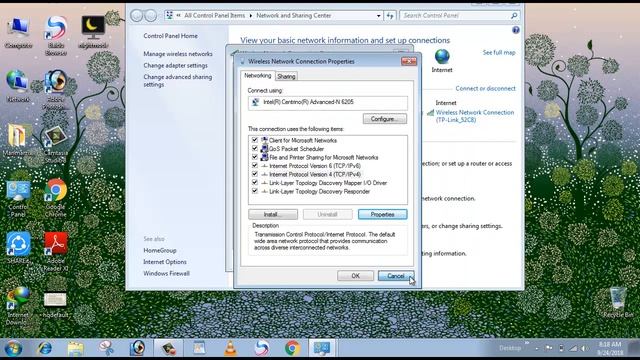
Task: Click the Configure... button
Action: (x=384, y=119)
